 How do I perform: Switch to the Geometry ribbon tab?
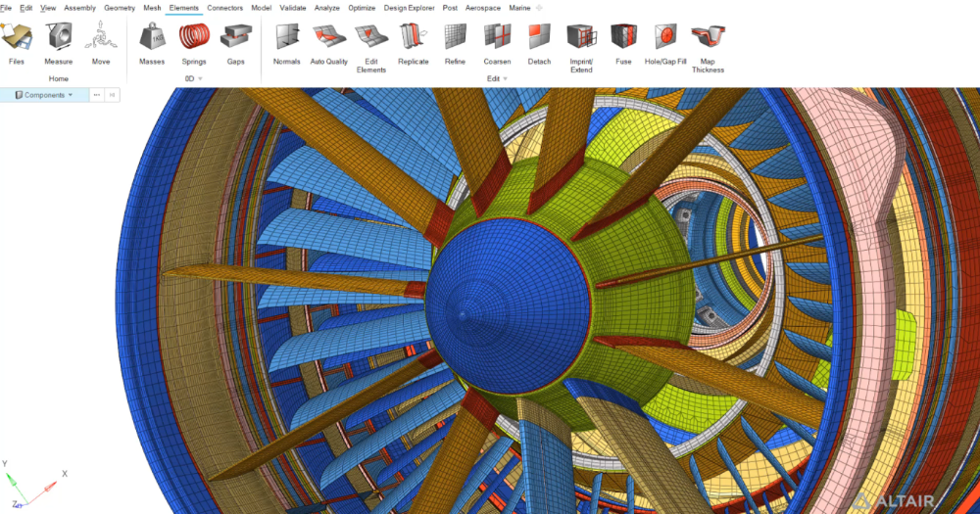(120, 8)
